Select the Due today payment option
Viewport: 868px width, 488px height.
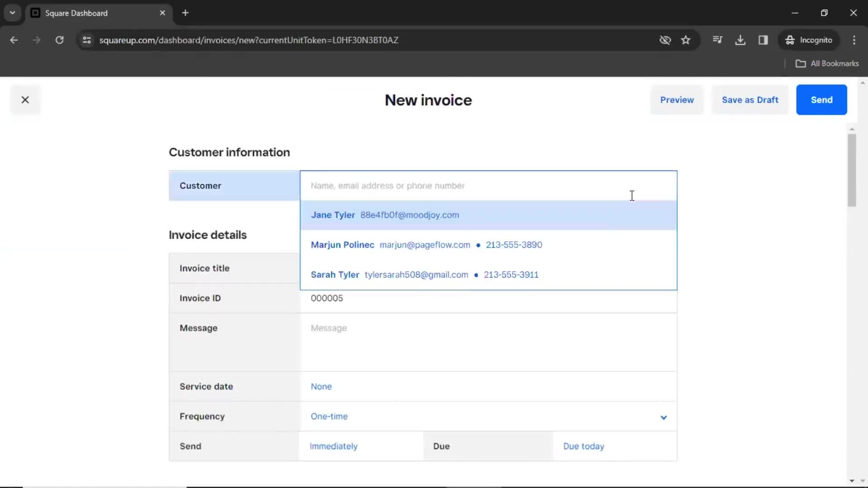coord(584,446)
